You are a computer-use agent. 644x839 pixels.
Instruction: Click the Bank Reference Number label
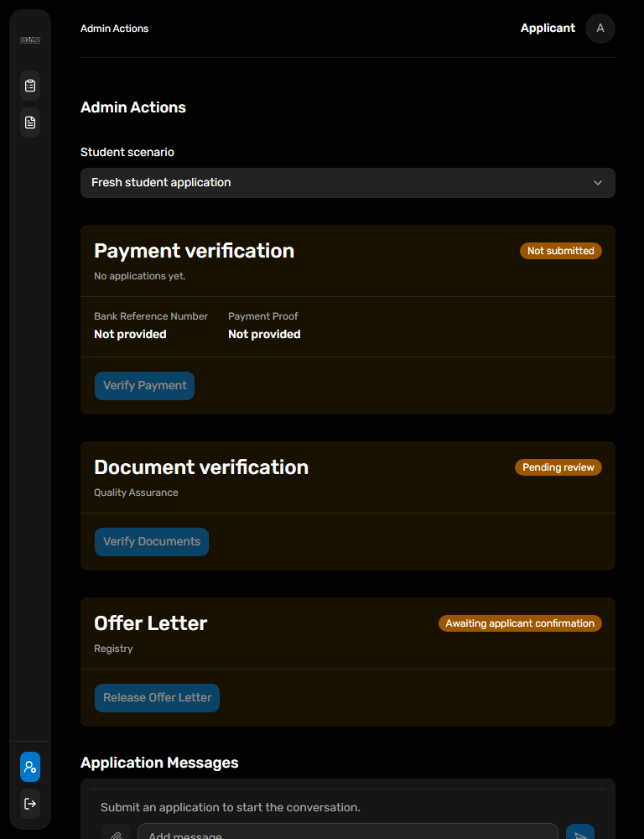(x=151, y=316)
